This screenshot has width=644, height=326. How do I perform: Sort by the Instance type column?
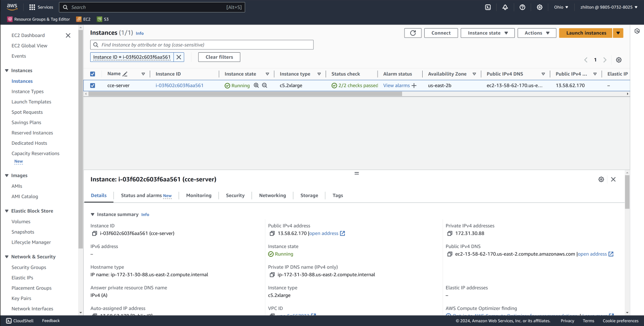[x=319, y=74]
